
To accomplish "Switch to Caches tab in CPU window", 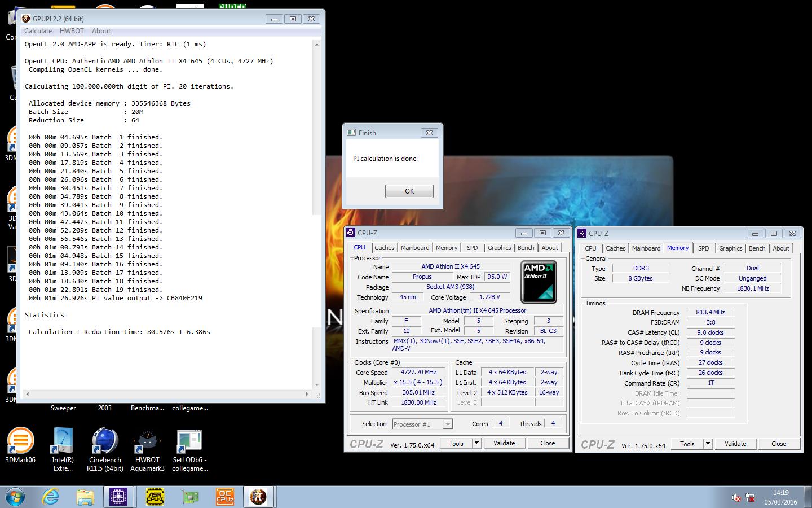I will 385,248.
